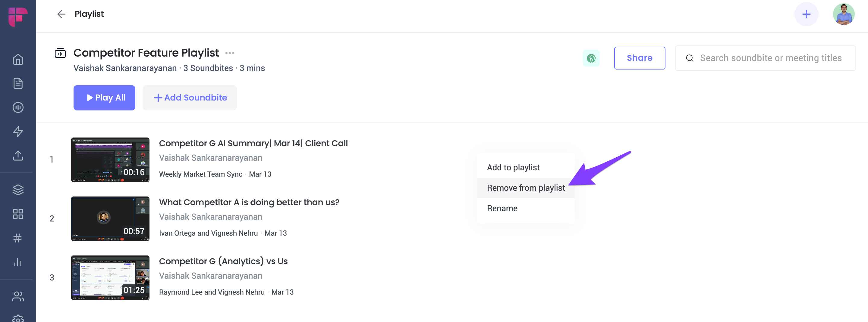Viewport: 868px width, 322px height.
Task: Click the Share button
Action: click(x=639, y=58)
